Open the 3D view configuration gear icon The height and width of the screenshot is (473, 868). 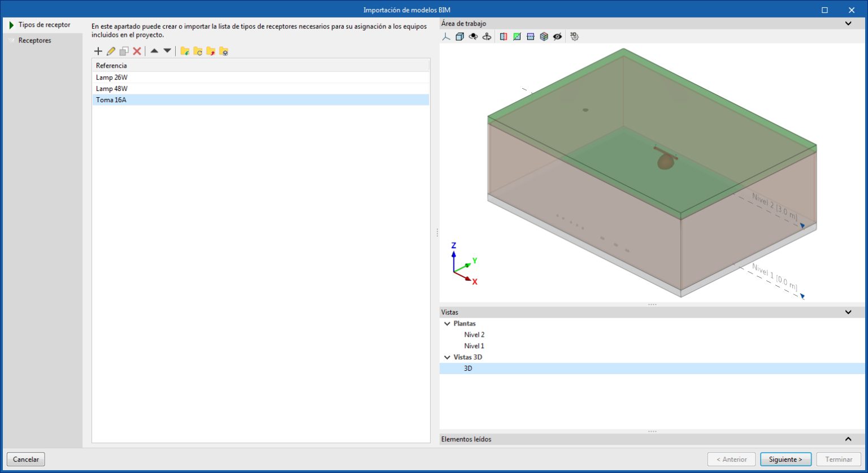(574, 36)
